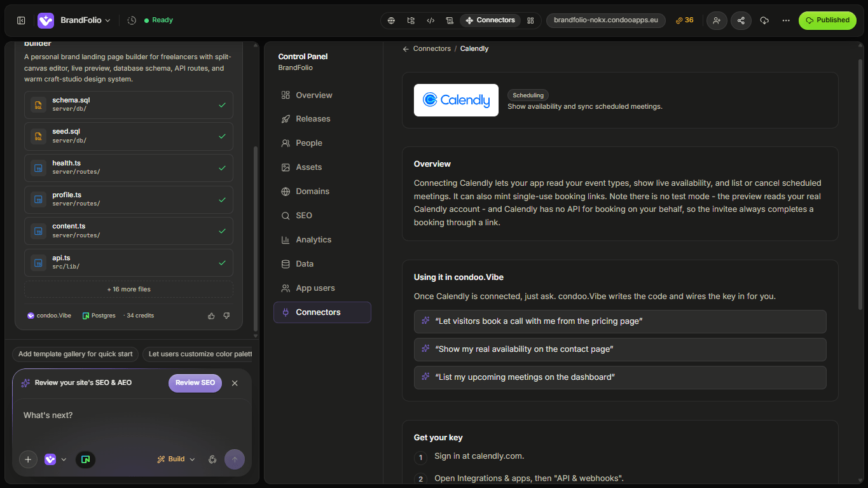Open the Build mode dropdown
868x488 pixels.
[x=176, y=459]
